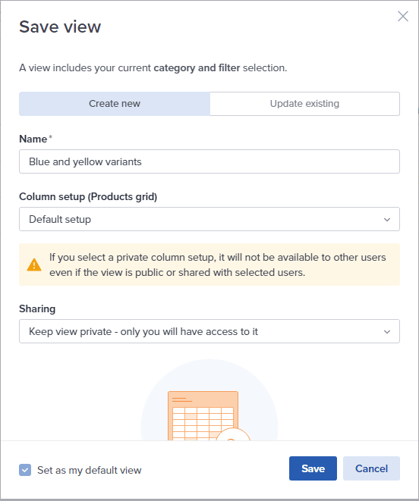The width and height of the screenshot is (419, 501).
Task: Click the chevron arrow in Column setup field
Action: pyautogui.click(x=387, y=219)
